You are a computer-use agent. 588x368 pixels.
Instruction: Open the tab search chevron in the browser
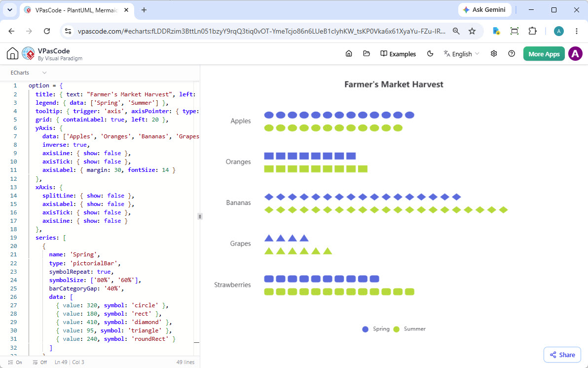coord(10,10)
